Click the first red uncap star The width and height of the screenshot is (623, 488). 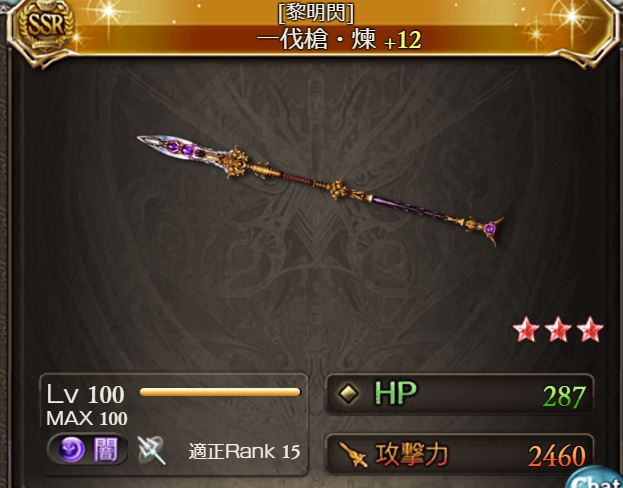526,329
